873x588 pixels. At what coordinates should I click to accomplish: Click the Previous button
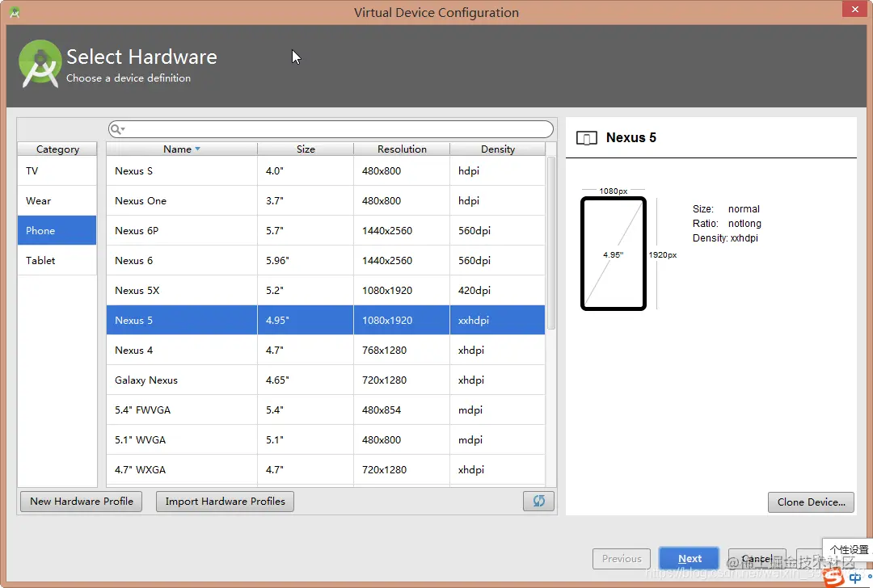coord(622,558)
